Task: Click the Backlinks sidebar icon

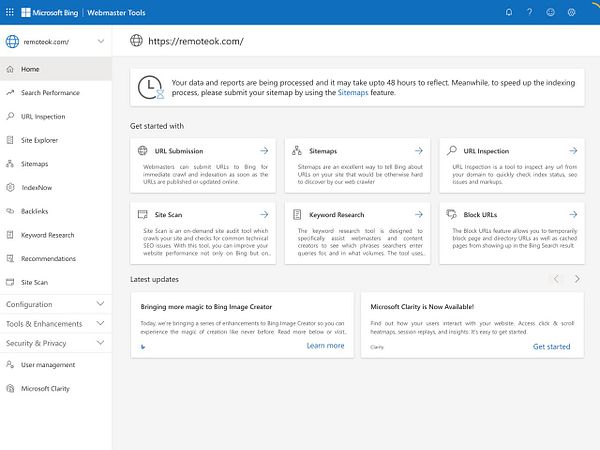Action: [x=10, y=211]
